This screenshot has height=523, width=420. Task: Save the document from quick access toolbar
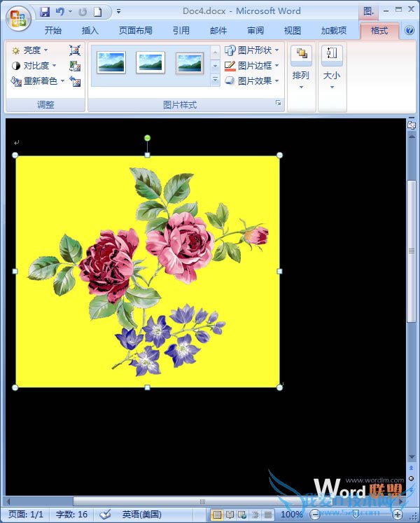45,12
